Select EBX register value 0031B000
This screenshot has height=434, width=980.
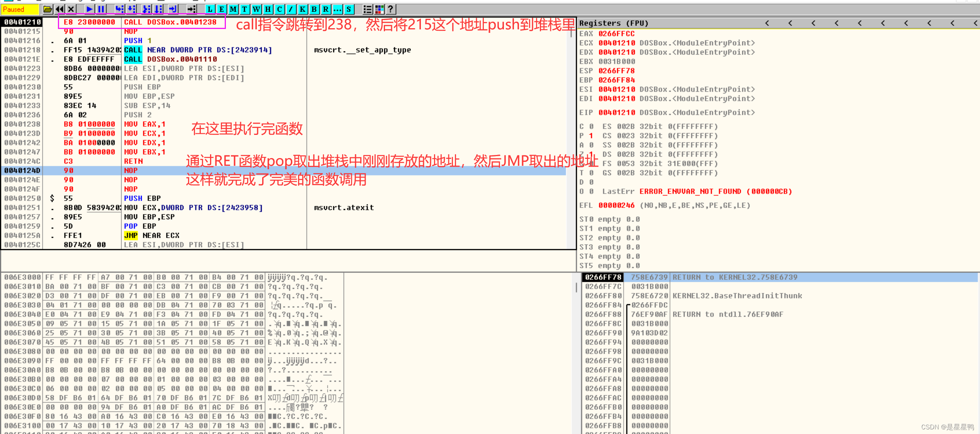tap(617, 61)
